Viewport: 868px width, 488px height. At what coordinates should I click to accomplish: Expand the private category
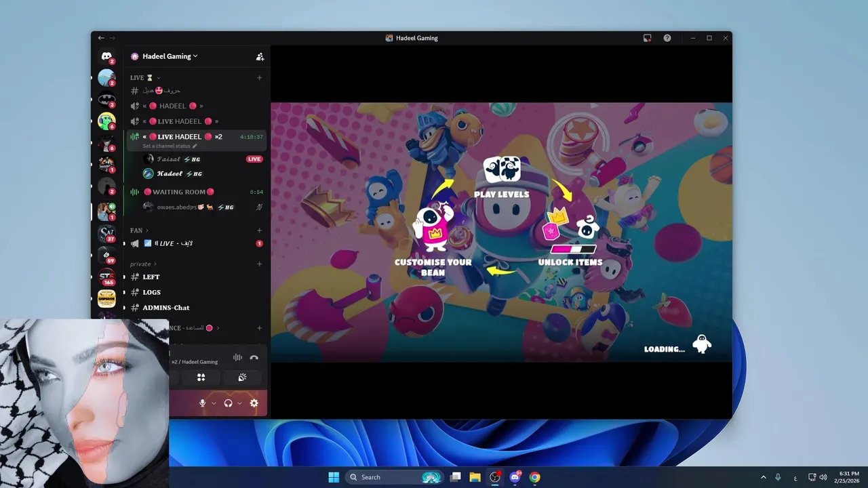[143, 264]
